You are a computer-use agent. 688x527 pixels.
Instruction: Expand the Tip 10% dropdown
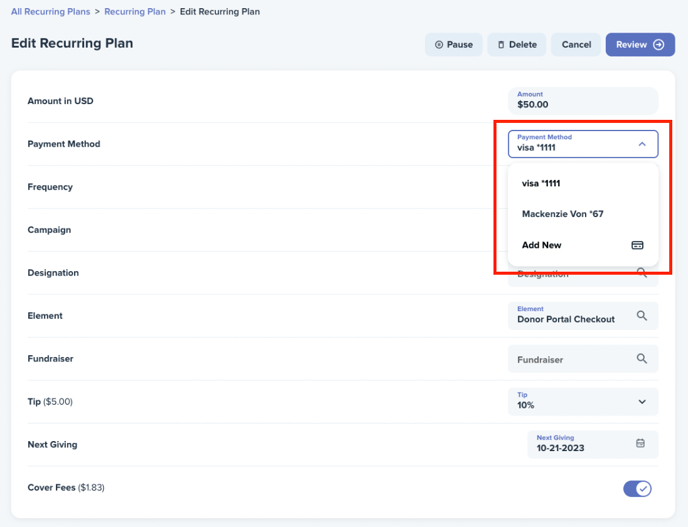click(583, 402)
